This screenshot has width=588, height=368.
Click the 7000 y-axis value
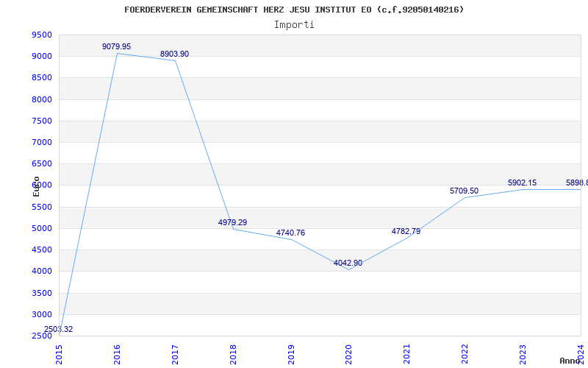point(42,142)
